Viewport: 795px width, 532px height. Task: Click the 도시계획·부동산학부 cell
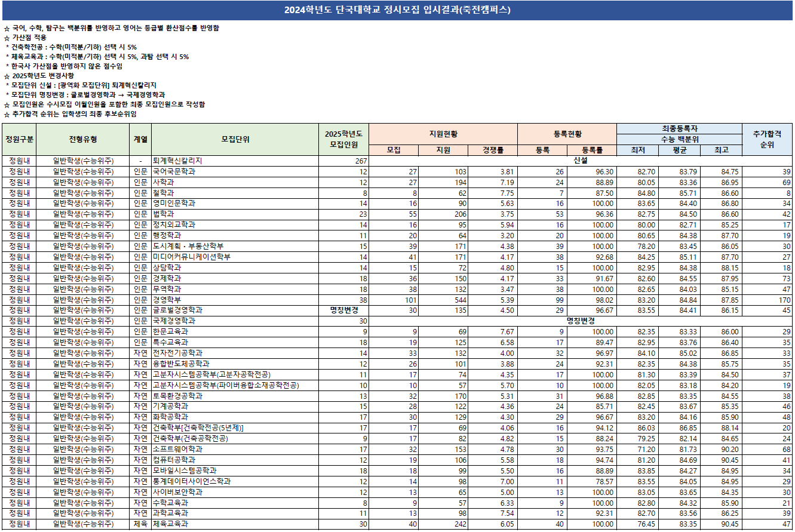click(x=235, y=247)
